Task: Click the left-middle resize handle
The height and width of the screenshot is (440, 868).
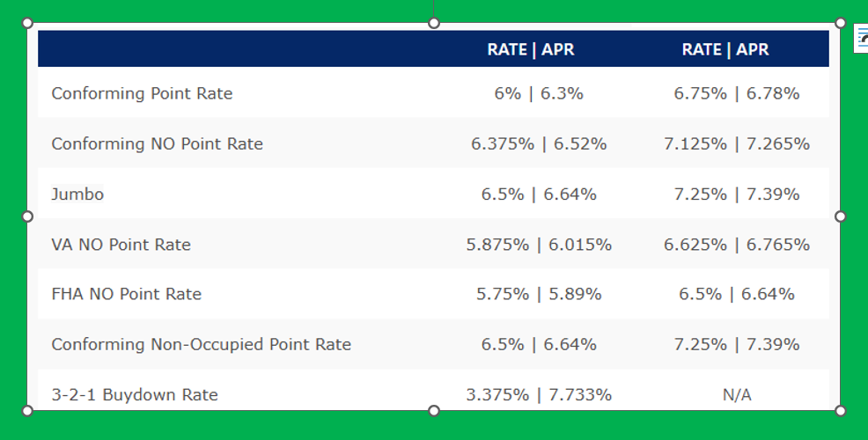Action: point(27,216)
